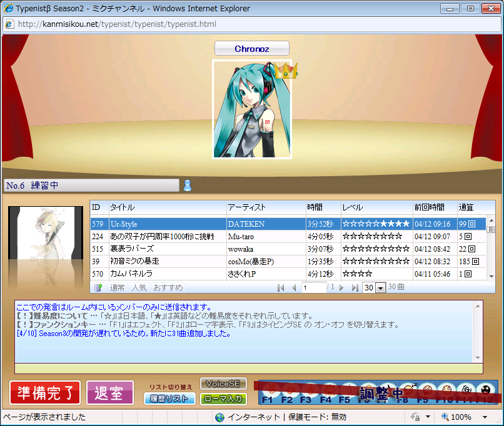Click the list refresh icon below the song table
The width and height of the screenshot is (504, 426).
(x=98, y=287)
